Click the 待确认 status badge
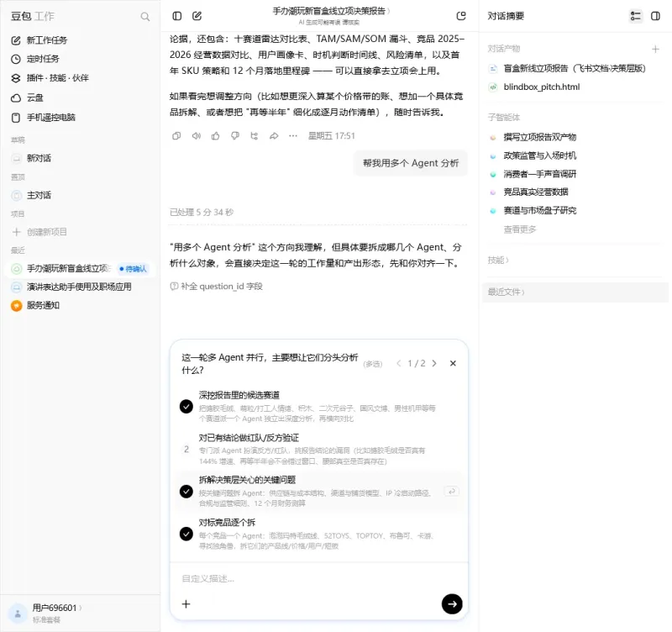 133,269
